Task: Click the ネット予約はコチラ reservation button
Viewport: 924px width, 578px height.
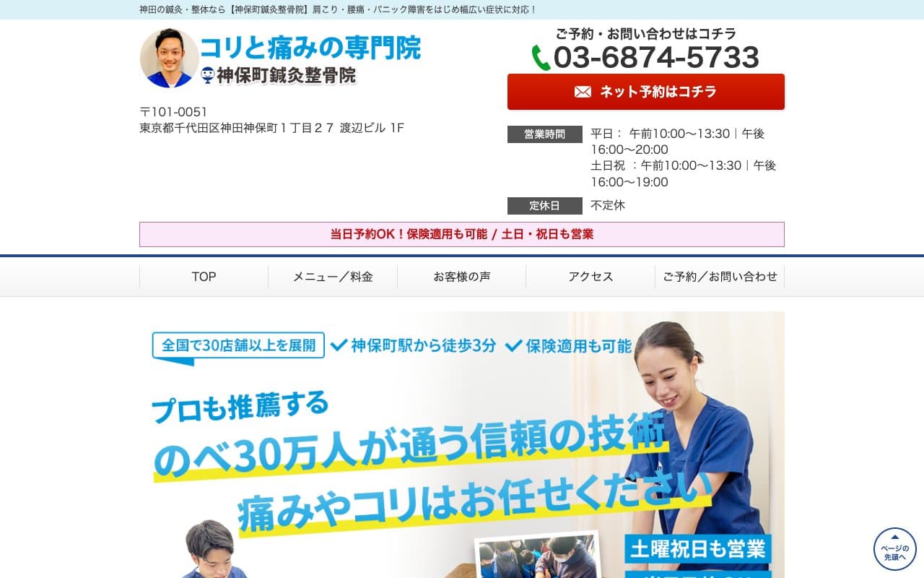Action: pos(646,92)
